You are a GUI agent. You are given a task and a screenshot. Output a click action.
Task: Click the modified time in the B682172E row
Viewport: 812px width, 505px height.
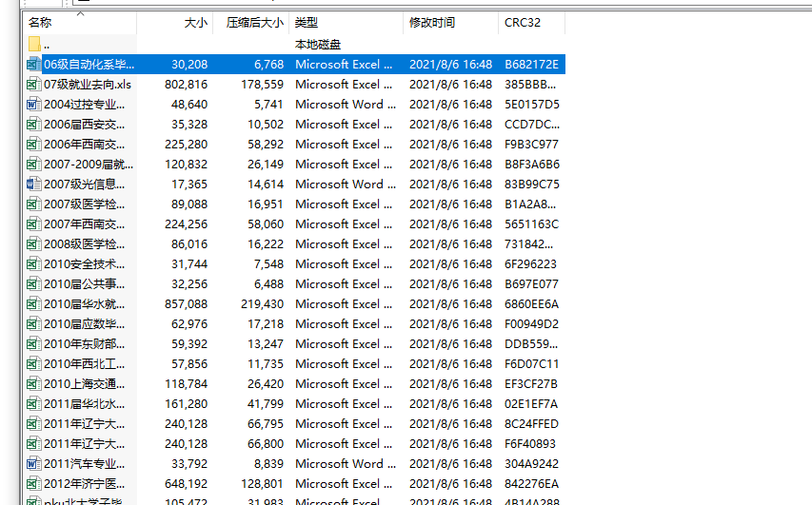click(450, 65)
